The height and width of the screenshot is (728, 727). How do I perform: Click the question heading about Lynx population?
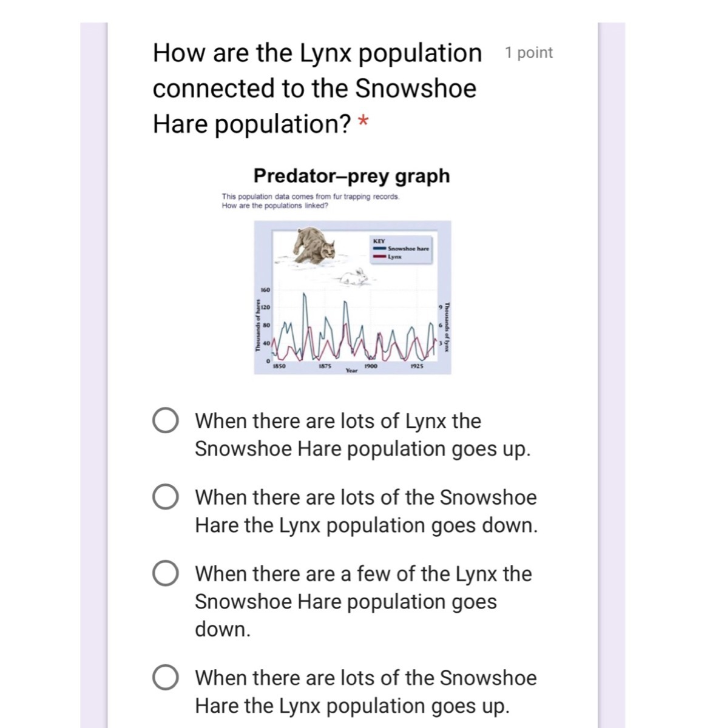click(x=317, y=88)
